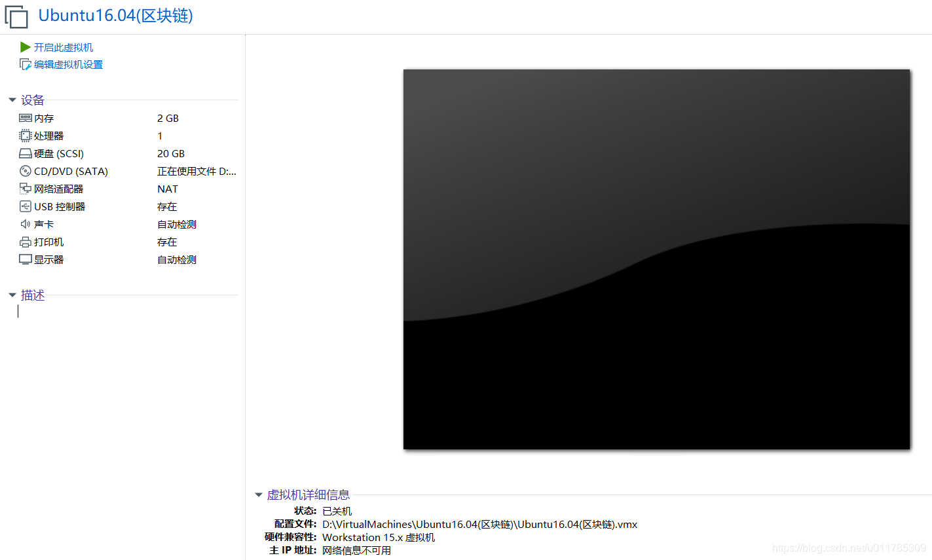Click the 网络信息不可用 IP address text
The width and height of the screenshot is (932, 560).
[x=356, y=550]
